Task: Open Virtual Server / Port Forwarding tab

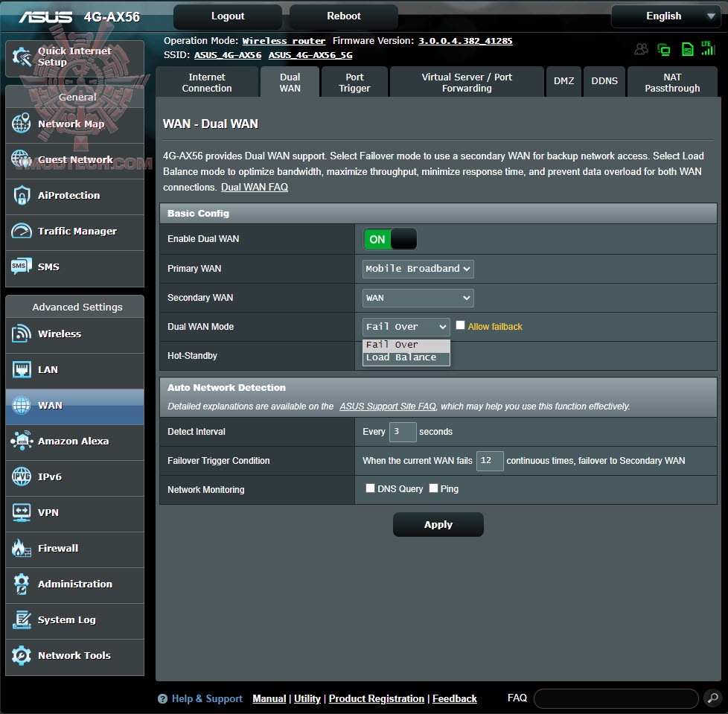Action: click(x=467, y=82)
